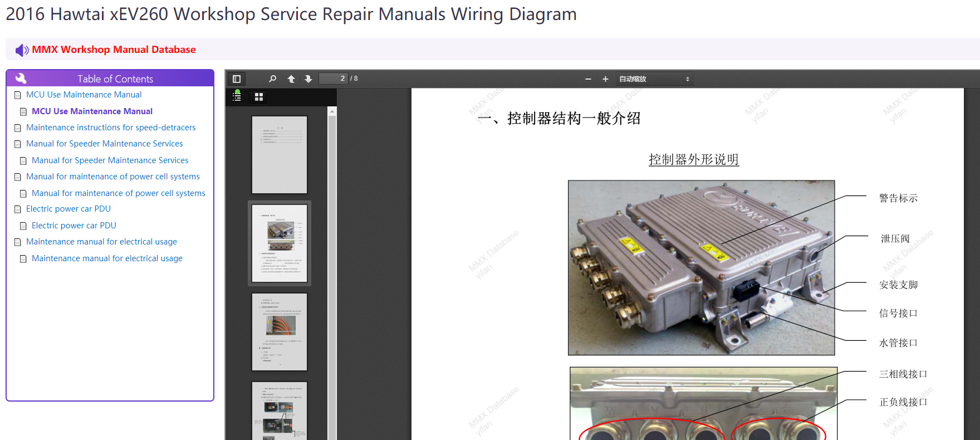The width and height of the screenshot is (980, 440).
Task: Click the 控制器外形说明 heading in the PDF
Action: [x=694, y=159]
